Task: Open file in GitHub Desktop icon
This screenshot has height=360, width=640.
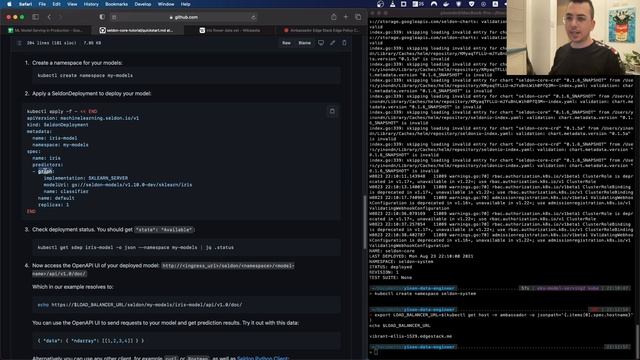Action: pos(321,43)
